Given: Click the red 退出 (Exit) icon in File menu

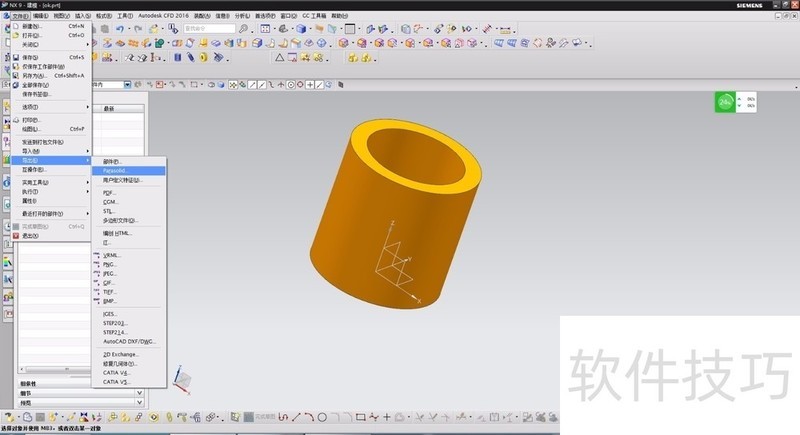Looking at the screenshot, I should [14, 236].
